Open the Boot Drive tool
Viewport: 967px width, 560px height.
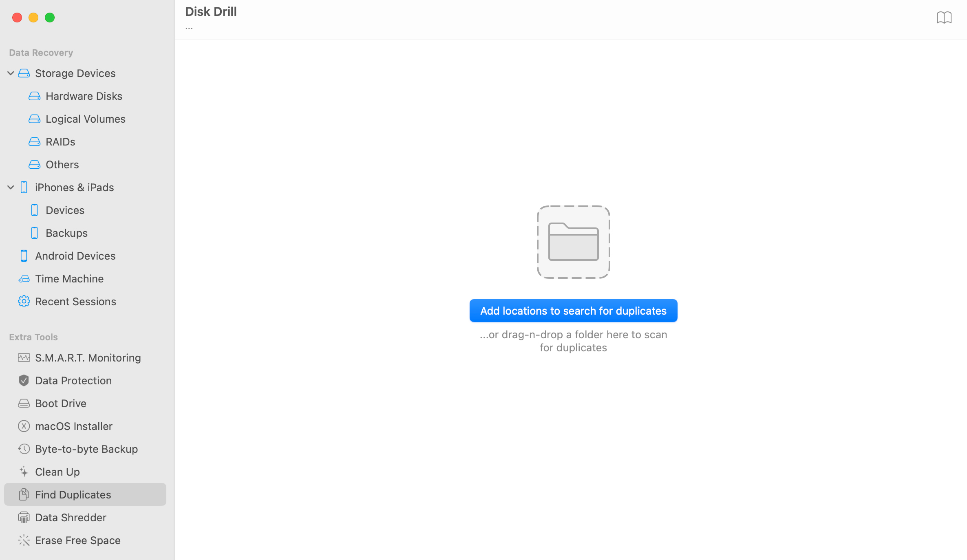[x=60, y=403]
